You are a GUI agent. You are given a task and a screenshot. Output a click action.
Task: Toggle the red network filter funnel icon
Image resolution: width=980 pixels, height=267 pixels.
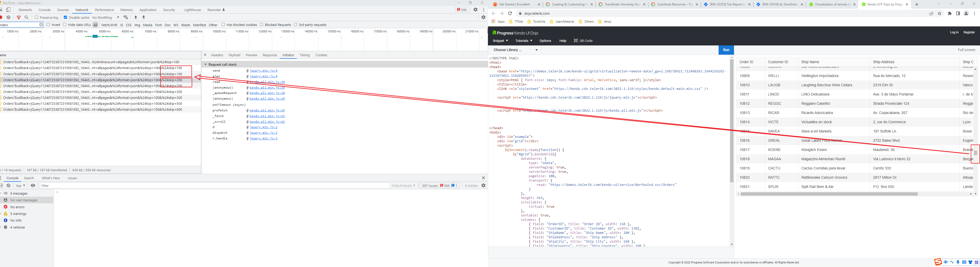pyautogui.click(x=19, y=17)
